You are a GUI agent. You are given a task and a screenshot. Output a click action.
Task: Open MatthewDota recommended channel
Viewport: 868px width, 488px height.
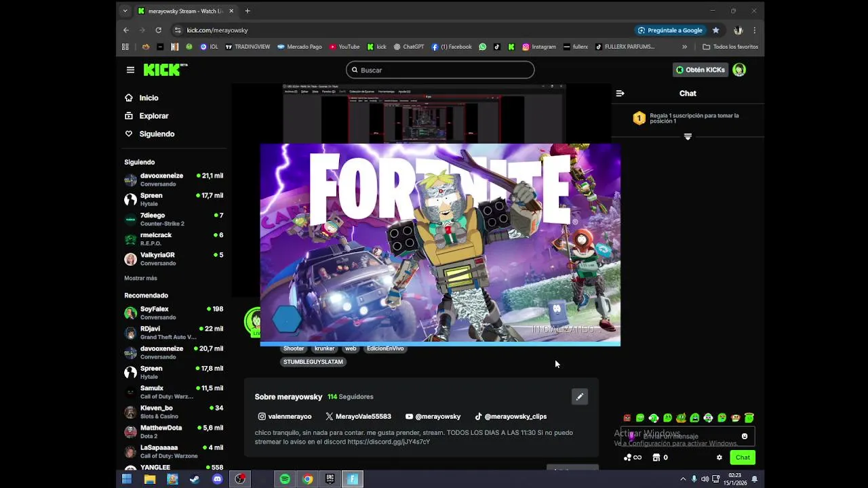tap(174, 432)
